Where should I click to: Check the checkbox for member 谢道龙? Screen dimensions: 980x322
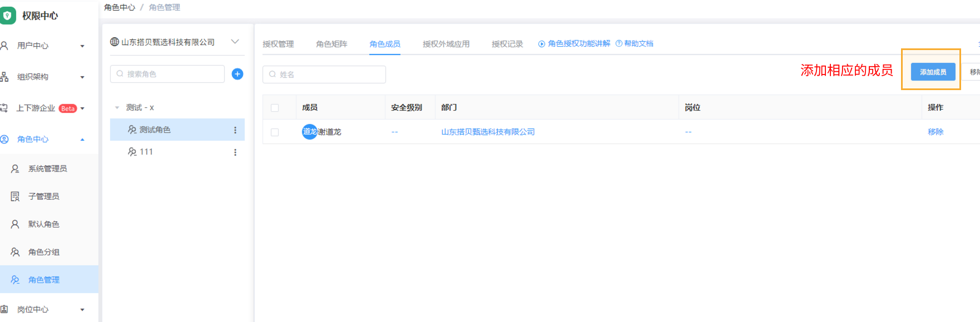click(275, 132)
